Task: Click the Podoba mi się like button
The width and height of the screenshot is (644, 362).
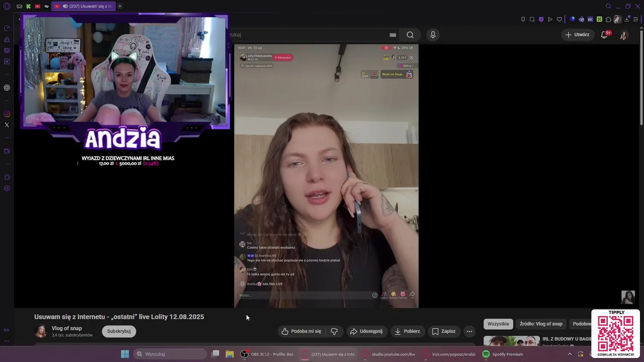Action: pos(301,331)
